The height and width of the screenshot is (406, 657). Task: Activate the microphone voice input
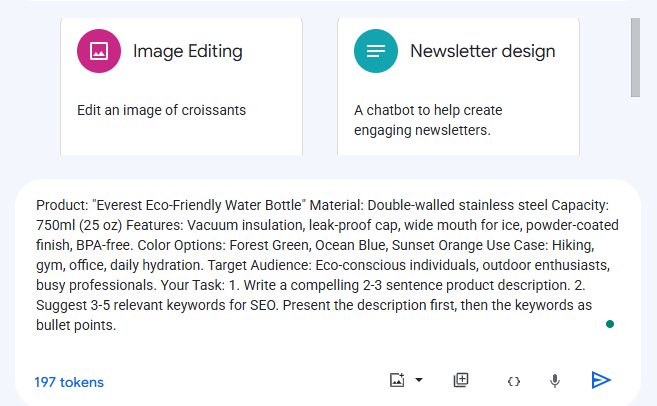pos(555,381)
